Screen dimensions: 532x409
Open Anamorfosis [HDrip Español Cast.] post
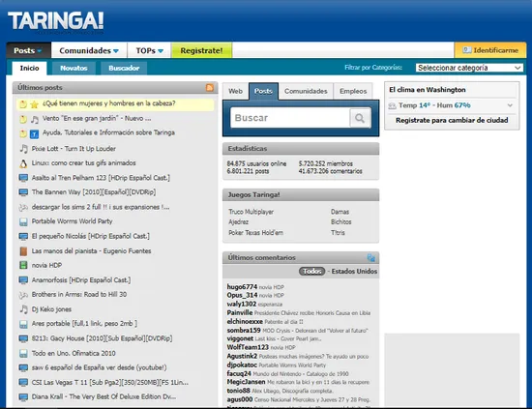[x=81, y=280]
